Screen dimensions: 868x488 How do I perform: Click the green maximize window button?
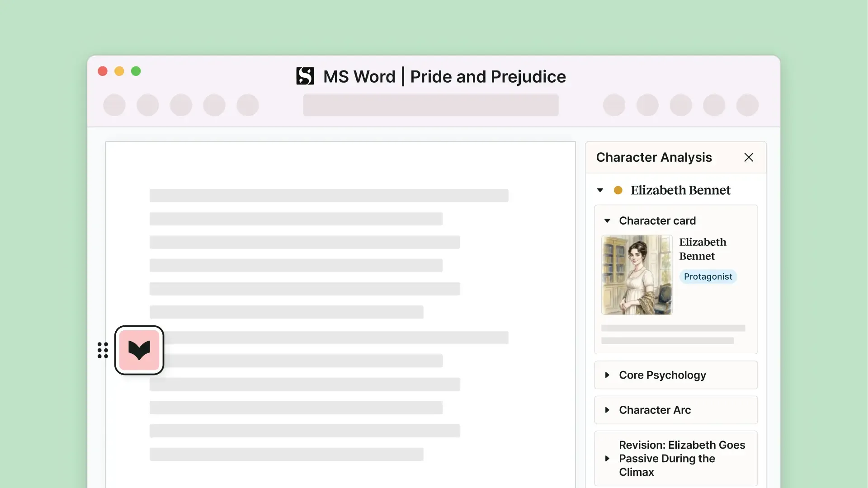pyautogui.click(x=136, y=71)
